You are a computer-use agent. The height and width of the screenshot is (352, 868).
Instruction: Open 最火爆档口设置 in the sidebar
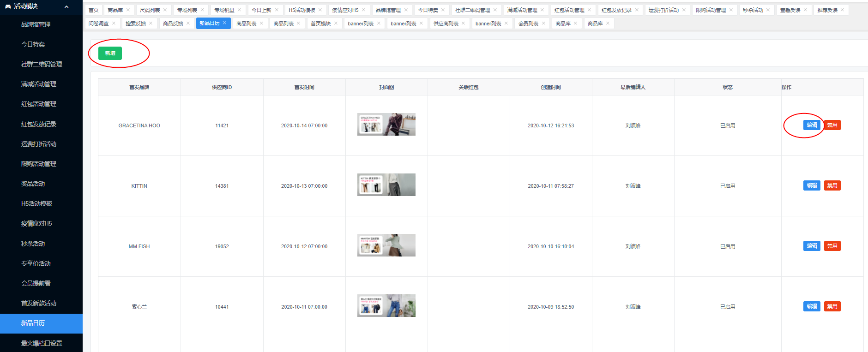coord(41,343)
